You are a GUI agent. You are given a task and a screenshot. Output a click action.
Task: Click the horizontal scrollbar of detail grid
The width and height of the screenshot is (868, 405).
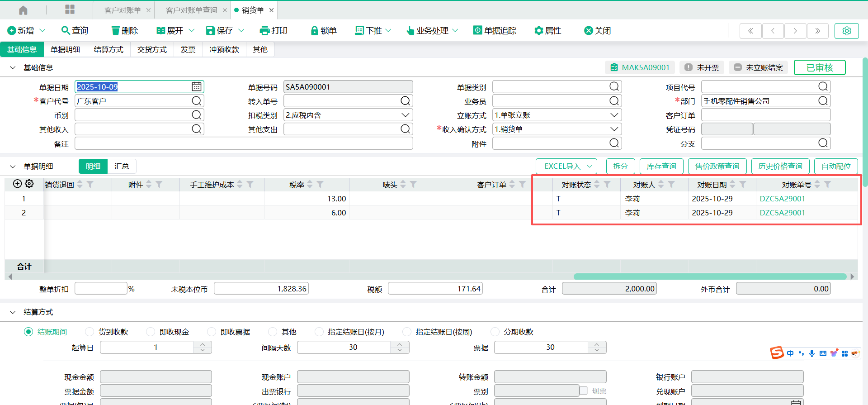[x=710, y=276]
